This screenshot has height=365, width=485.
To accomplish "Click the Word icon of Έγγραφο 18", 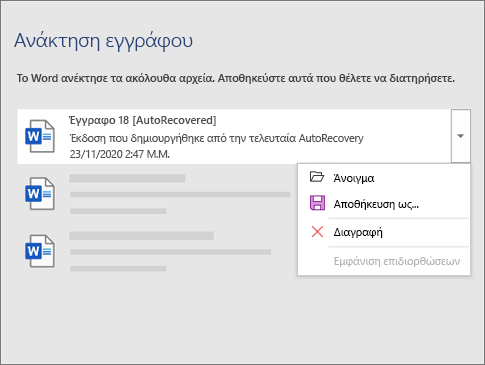I will point(40,136).
